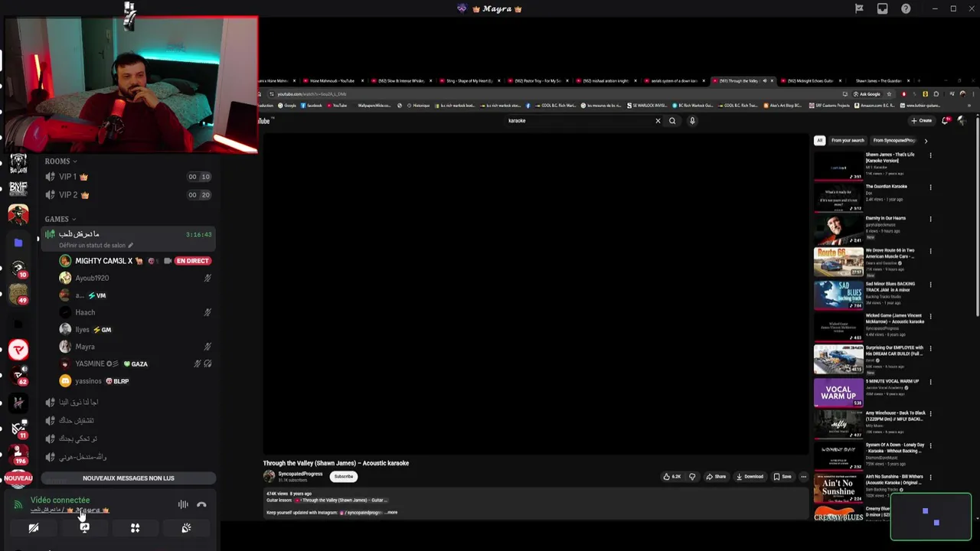980x551 pixels.
Task: Collapse the GAMES category
Action: tap(60, 219)
